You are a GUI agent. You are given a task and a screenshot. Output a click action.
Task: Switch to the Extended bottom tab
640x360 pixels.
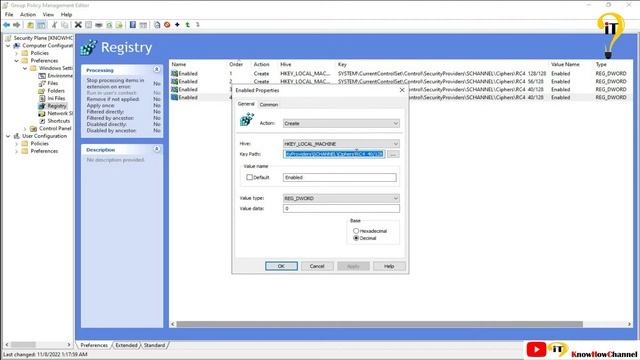(x=126, y=345)
